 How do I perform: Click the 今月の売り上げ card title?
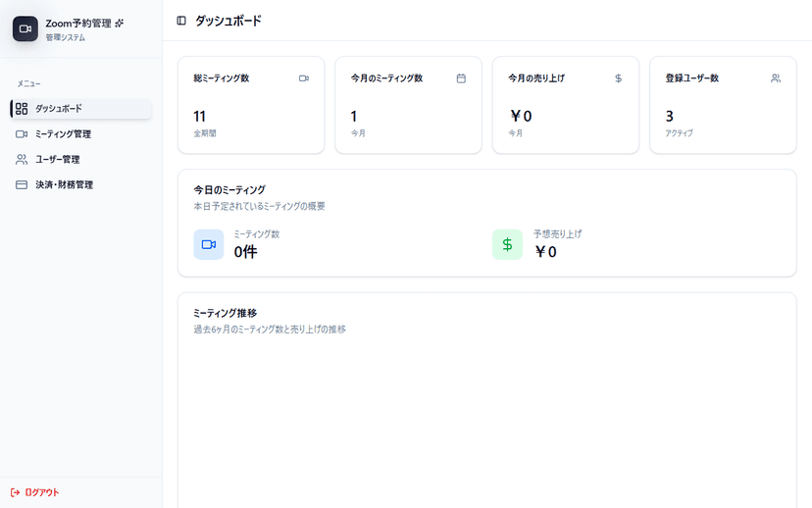click(x=536, y=78)
